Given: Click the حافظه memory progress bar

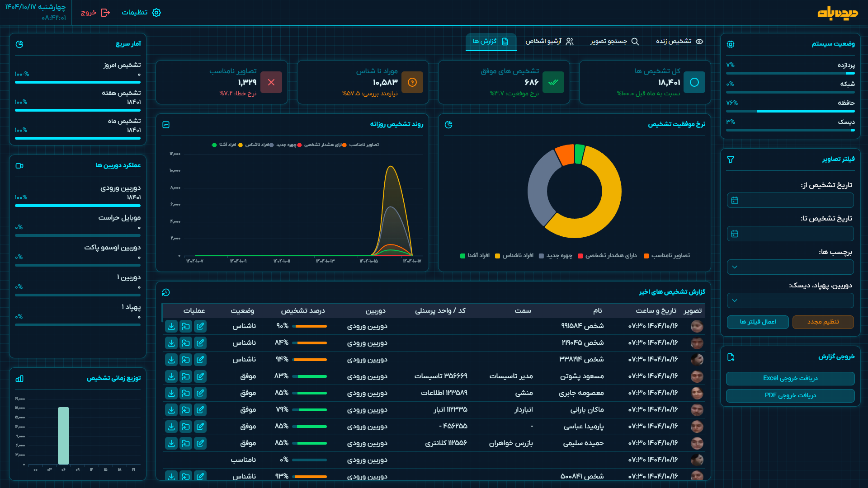Looking at the screenshot, I should [x=790, y=111].
